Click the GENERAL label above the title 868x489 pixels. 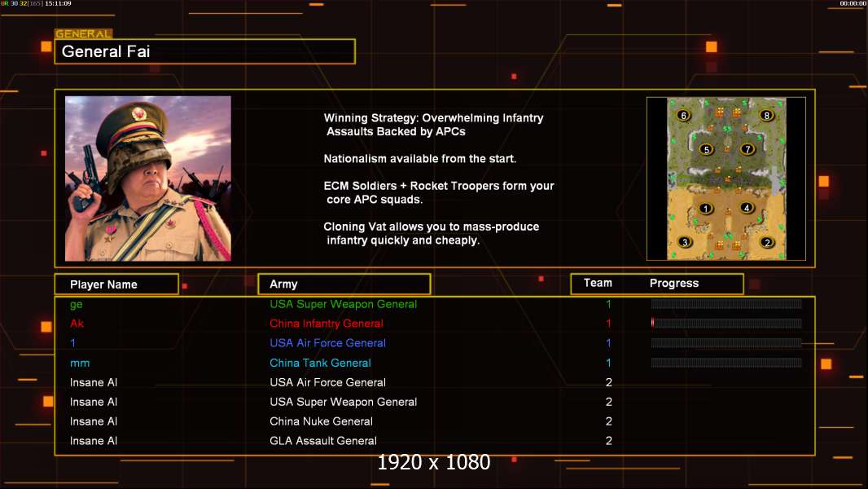coord(84,33)
